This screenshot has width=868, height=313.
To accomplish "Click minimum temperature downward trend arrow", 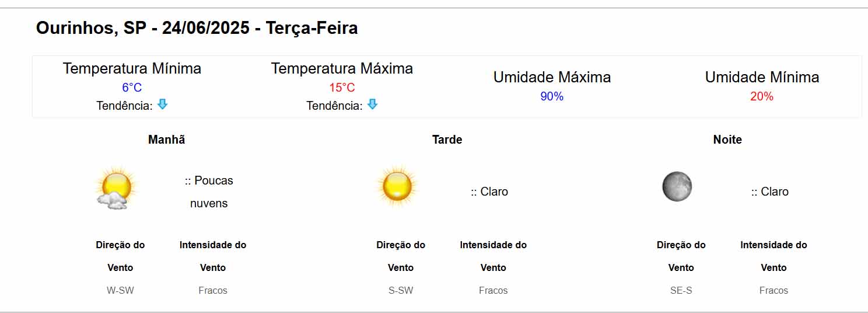I will point(162,105).
